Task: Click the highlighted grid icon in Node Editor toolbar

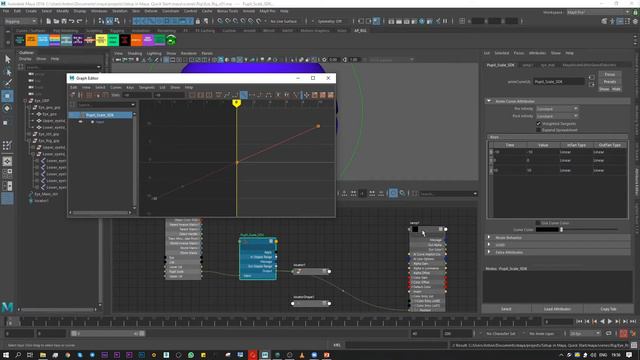Action: point(393,193)
